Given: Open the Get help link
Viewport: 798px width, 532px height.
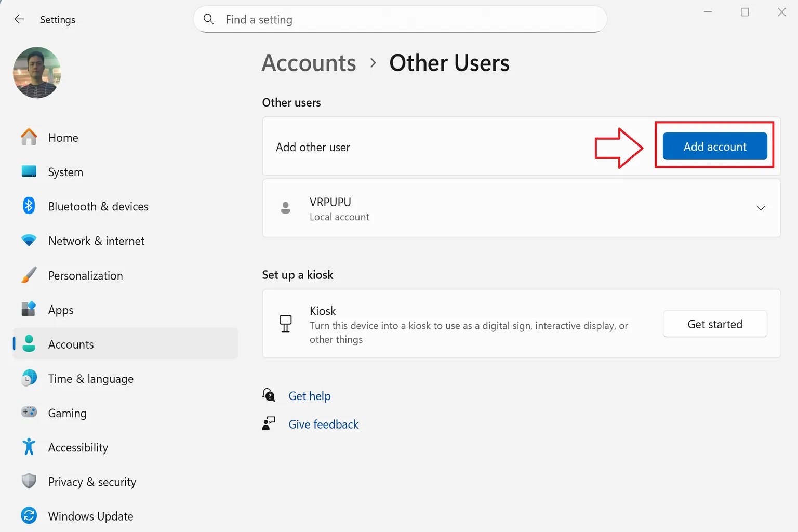Looking at the screenshot, I should click(310, 396).
